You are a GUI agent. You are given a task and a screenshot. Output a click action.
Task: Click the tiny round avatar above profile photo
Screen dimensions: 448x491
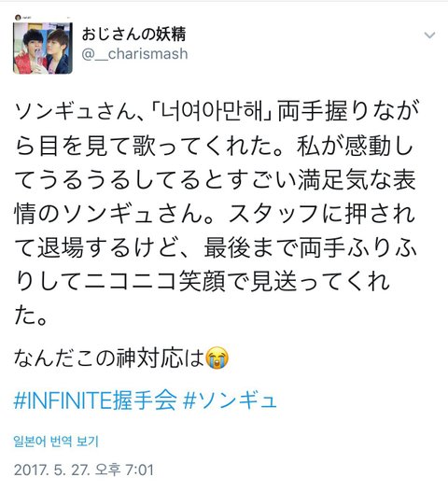pos(18,17)
